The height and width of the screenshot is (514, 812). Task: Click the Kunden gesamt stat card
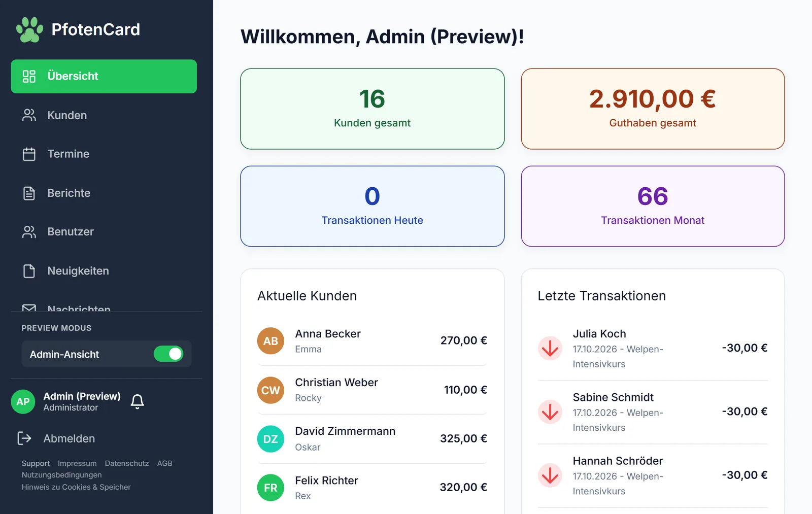tap(372, 109)
